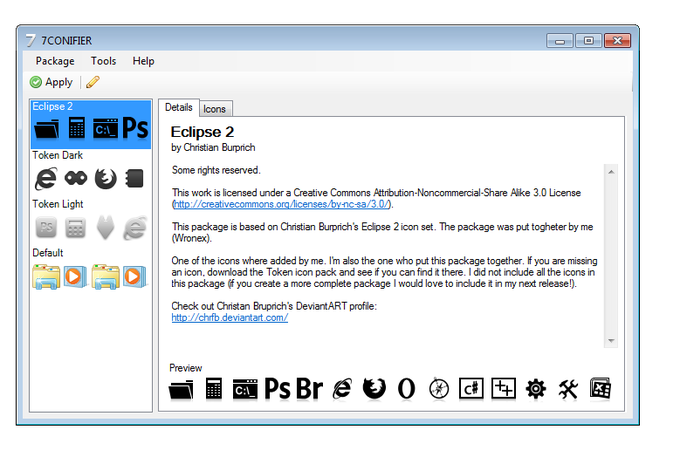Click the description scrollbar up arrow
The height and width of the screenshot is (457, 680).
pyautogui.click(x=611, y=172)
